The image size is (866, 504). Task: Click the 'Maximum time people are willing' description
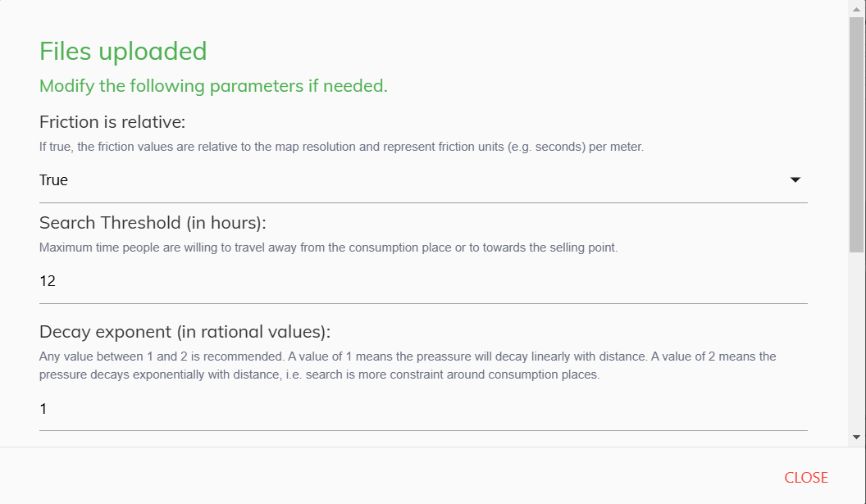click(x=328, y=247)
